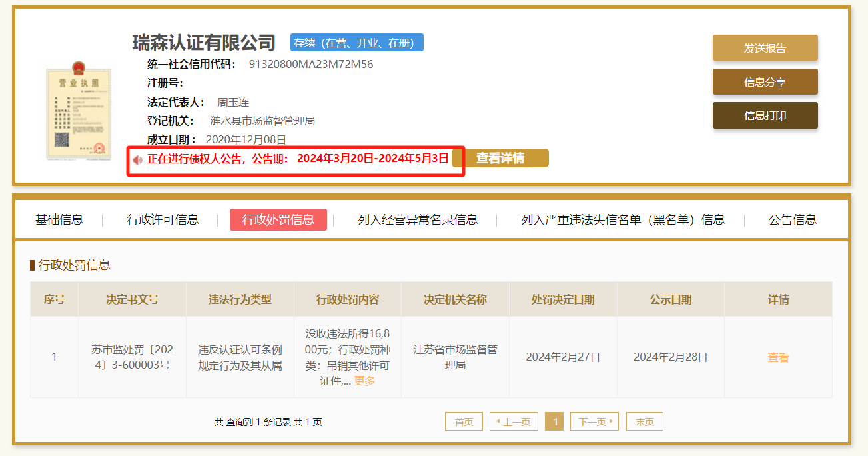Open 列入严重违法失信名单（黑名单）信息 tab
868x456 pixels.
coord(623,220)
